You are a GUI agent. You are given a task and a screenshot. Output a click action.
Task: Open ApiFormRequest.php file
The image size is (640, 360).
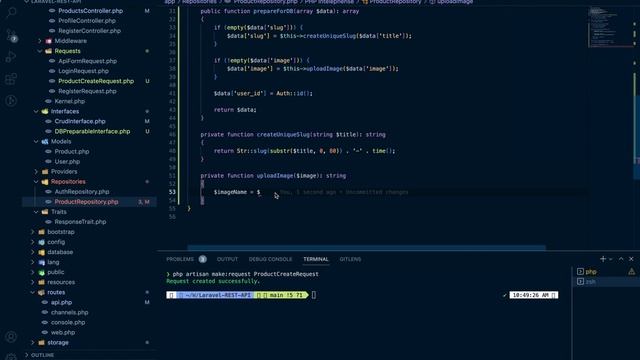tap(87, 61)
